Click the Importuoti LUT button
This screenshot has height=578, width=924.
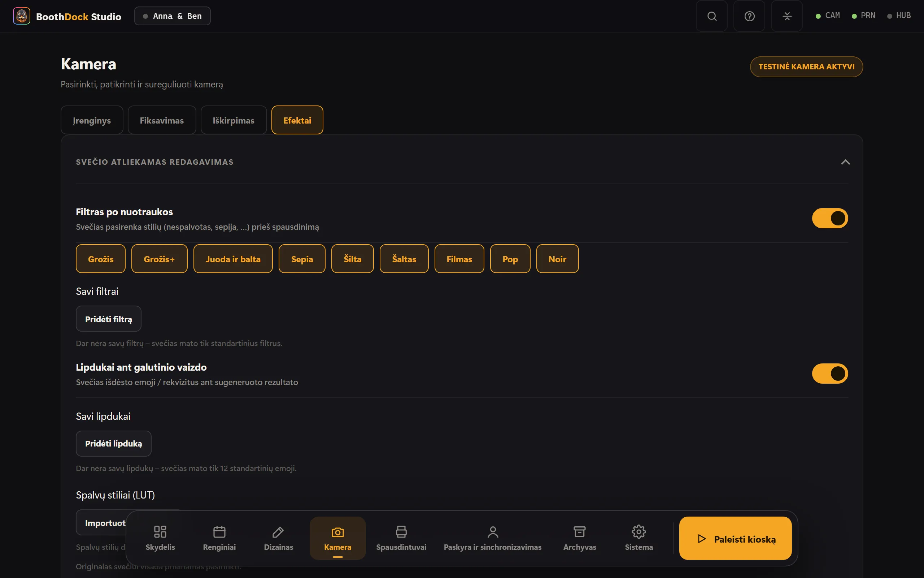point(101,523)
